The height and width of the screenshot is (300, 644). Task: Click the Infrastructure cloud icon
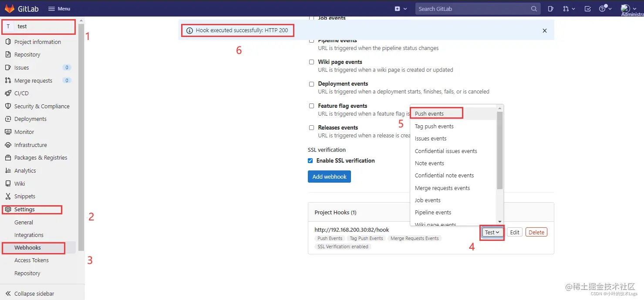8,145
